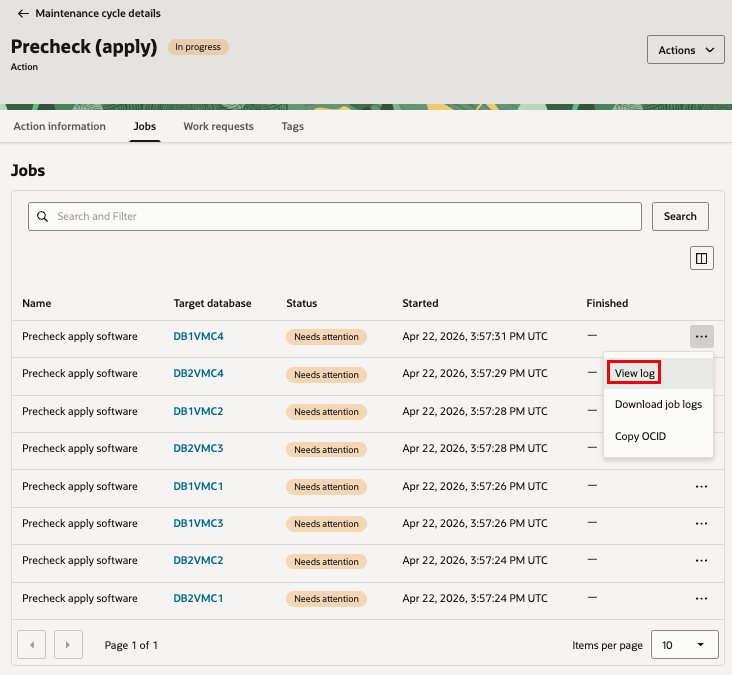Click the Needs attention badge for DB1VMC1

[x=326, y=486]
